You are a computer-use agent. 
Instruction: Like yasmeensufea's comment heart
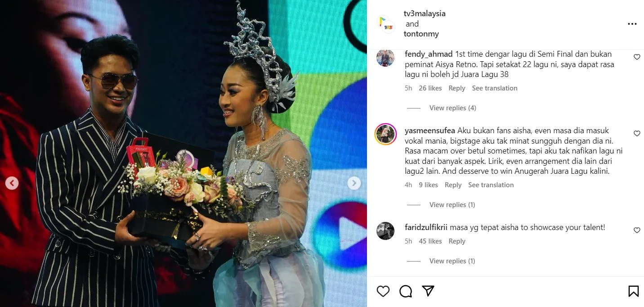pyautogui.click(x=637, y=134)
